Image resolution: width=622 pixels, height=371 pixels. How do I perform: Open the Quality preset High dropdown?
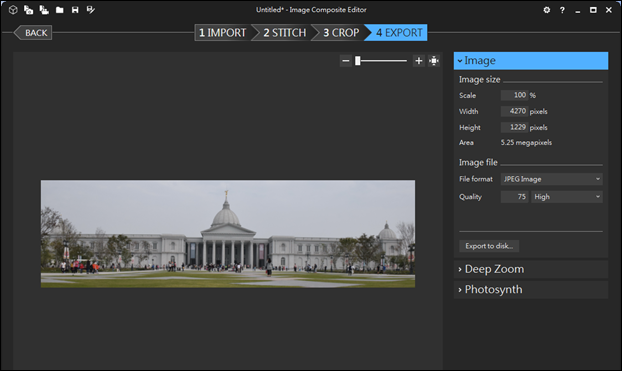point(567,197)
